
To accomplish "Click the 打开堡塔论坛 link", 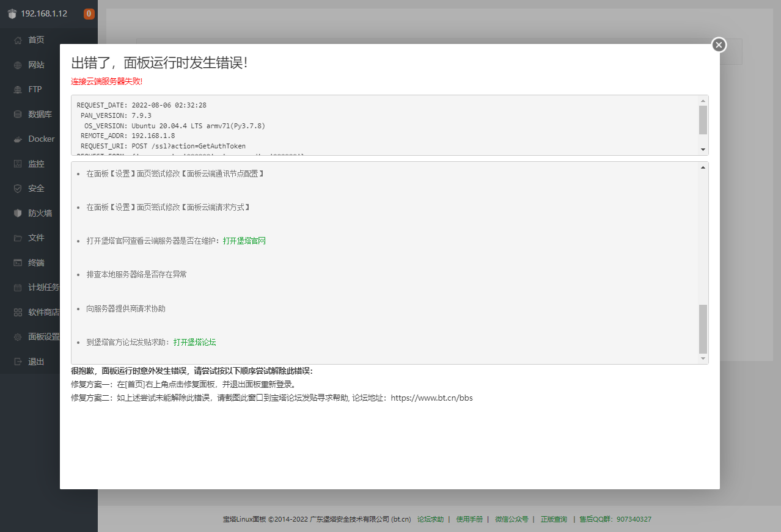I will 194,342.
